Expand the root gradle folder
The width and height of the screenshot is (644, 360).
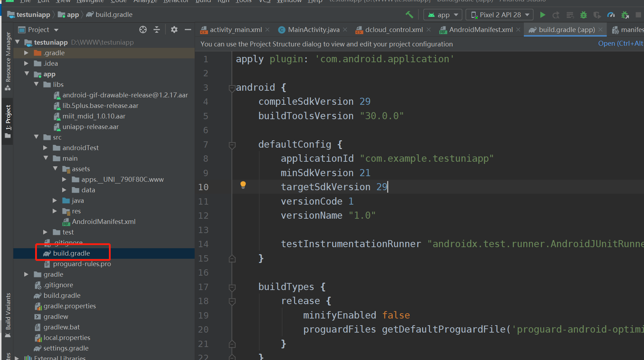coord(26,274)
